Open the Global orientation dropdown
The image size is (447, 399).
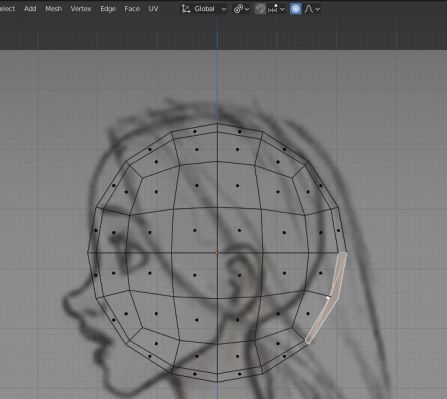[x=204, y=9]
